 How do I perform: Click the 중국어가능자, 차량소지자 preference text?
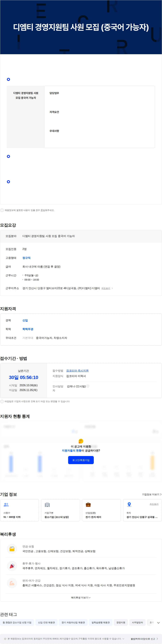pos(51,338)
